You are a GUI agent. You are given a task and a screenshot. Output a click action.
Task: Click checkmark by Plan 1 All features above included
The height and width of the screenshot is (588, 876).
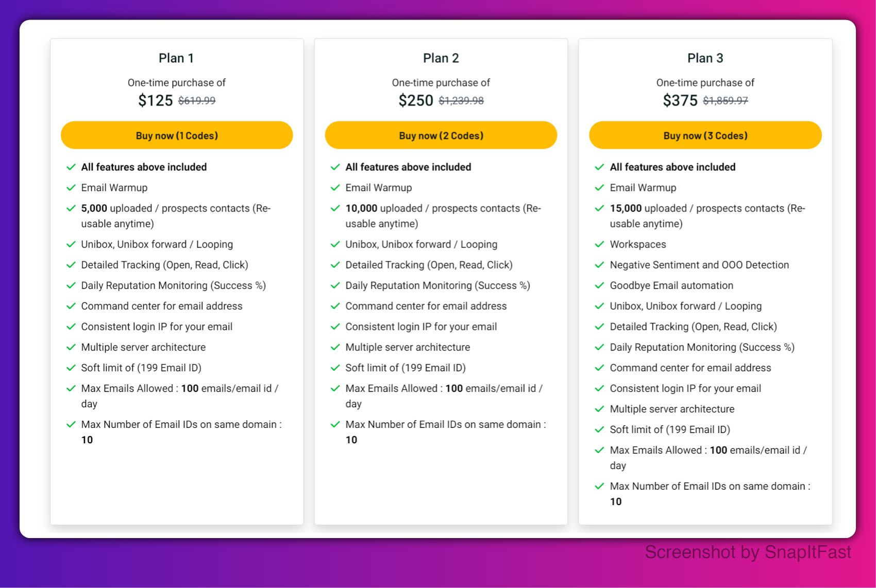[x=71, y=167]
